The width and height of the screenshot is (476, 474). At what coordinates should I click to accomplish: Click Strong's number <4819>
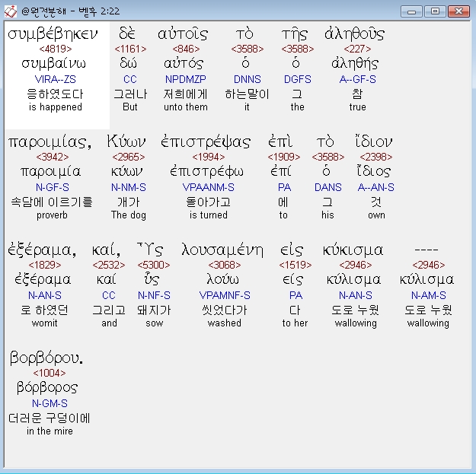[x=56, y=49]
